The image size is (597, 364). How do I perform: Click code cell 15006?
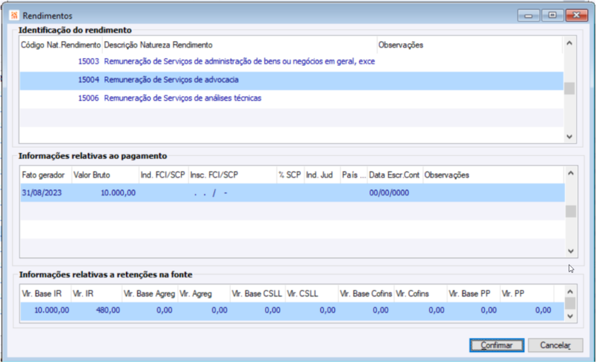(x=88, y=98)
